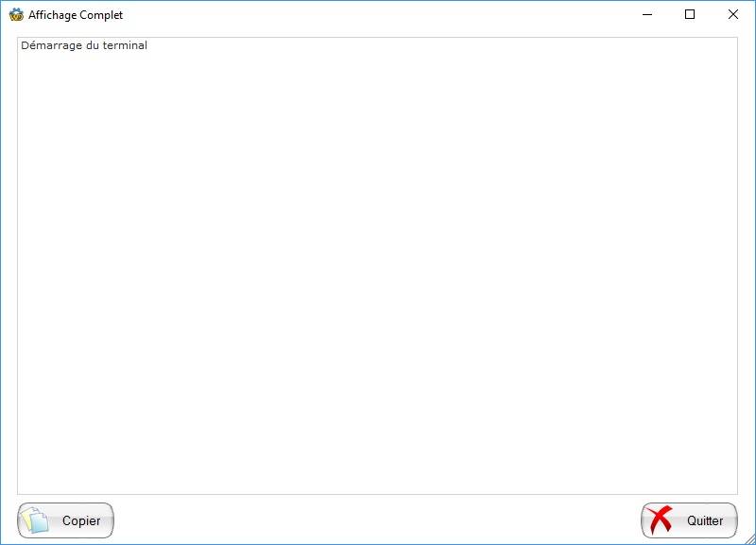This screenshot has height=545, width=756.
Task: Click the word "du" in the log line
Action: tap(92, 45)
